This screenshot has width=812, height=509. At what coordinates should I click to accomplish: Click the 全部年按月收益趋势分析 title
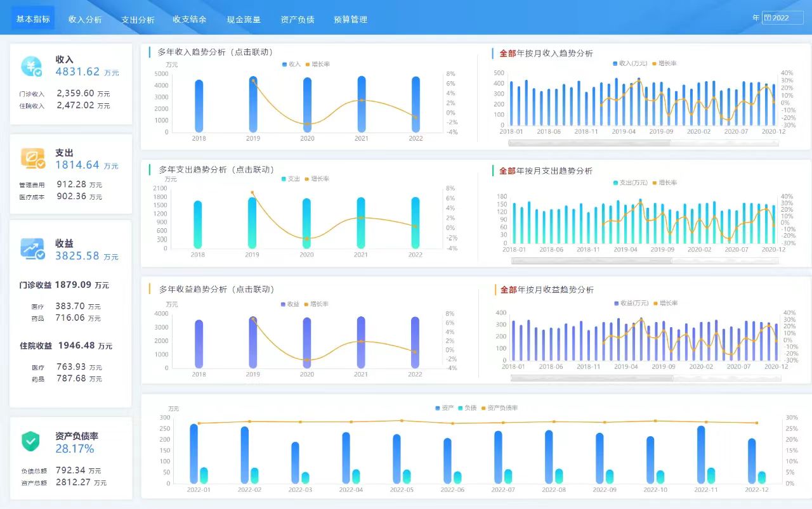point(547,290)
